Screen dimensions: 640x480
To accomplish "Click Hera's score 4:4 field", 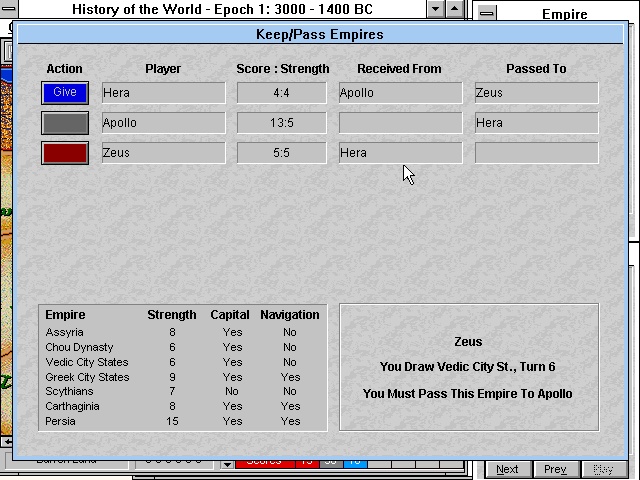I will (x=282, y=93).
